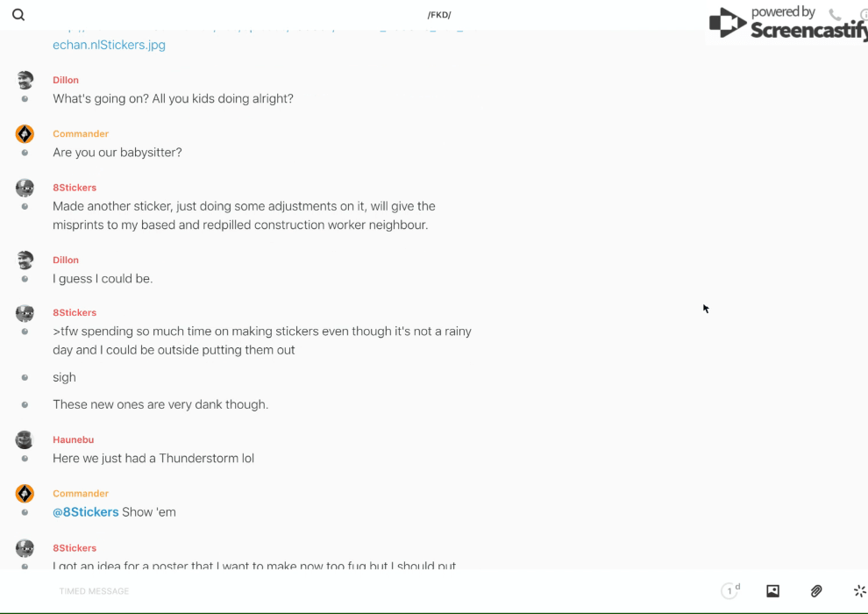The width and height of the screenshot is (868, 614).
Task: Click the dot beside "These new ones are very dank"
Action: [x=25, y=405]
